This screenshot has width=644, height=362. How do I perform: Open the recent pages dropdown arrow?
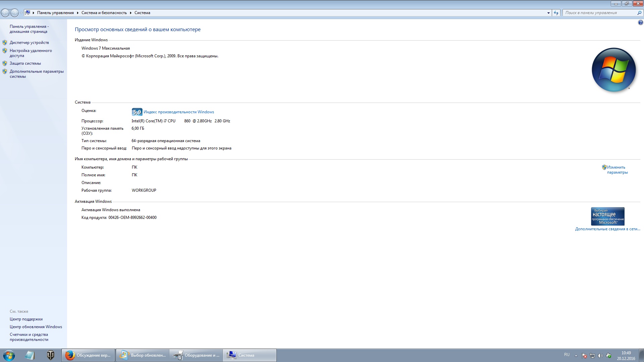pyautogui.click(x=21, y=13)
